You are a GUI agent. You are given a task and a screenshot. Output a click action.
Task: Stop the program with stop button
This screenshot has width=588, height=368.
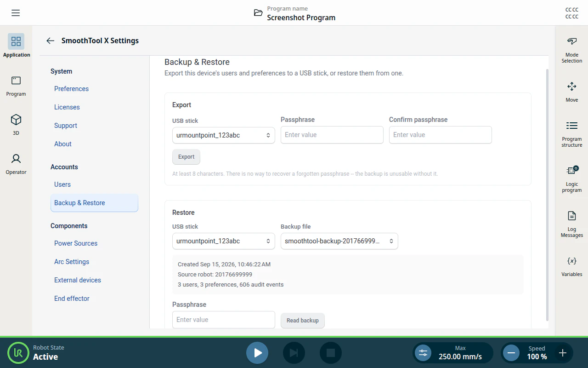pyautogui.click(x=331, y=353)
